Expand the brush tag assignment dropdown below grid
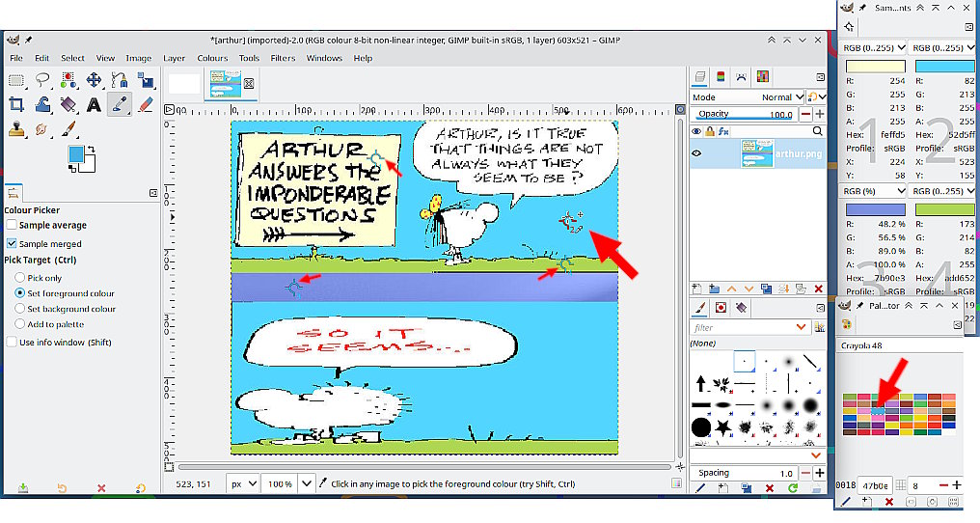Image resolution: width=980 pixels, height=523 pixels. [x=816, y=455]
